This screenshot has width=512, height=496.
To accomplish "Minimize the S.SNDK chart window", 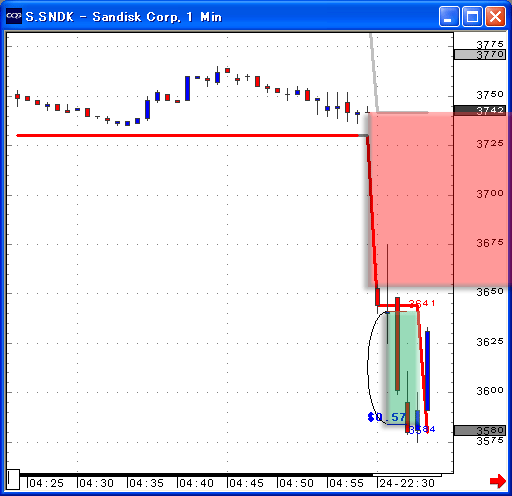I will tap(449, 16).
